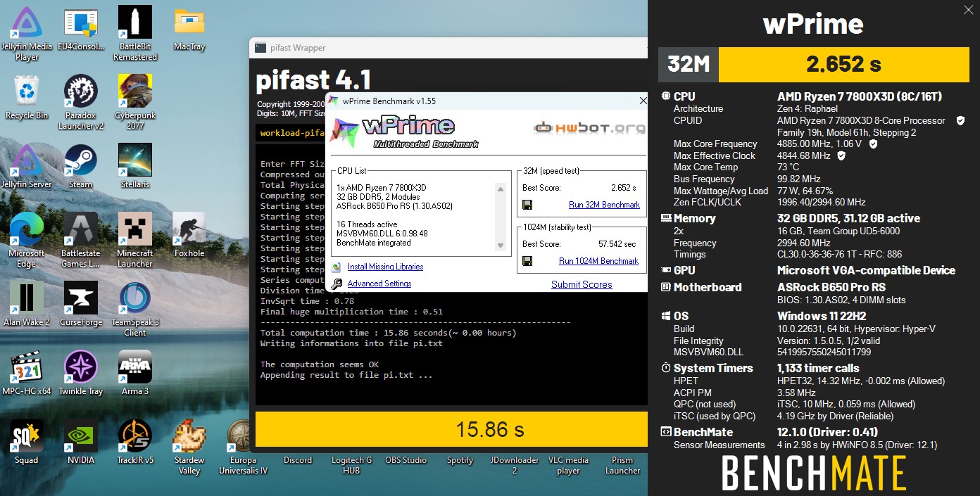Open Microsoft Edge desktop icon
The height and width of the screenshot is (496, 980).
(27, 241)
